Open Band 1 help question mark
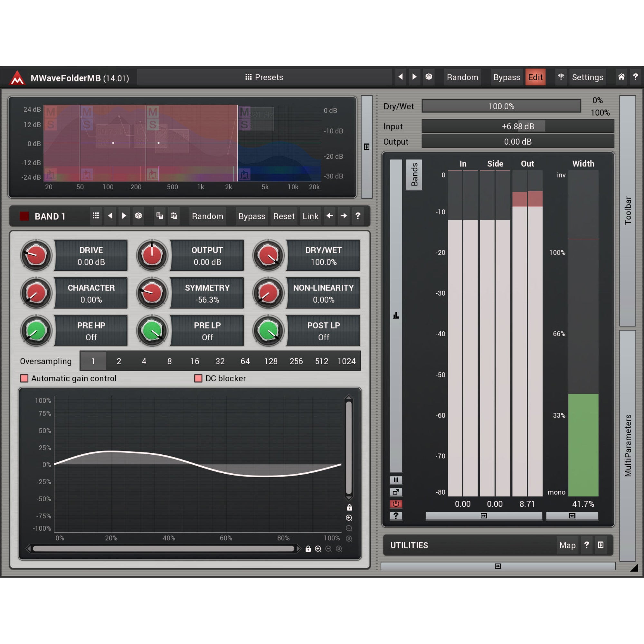This screenshot has width=644, height=644. (358, 216)
